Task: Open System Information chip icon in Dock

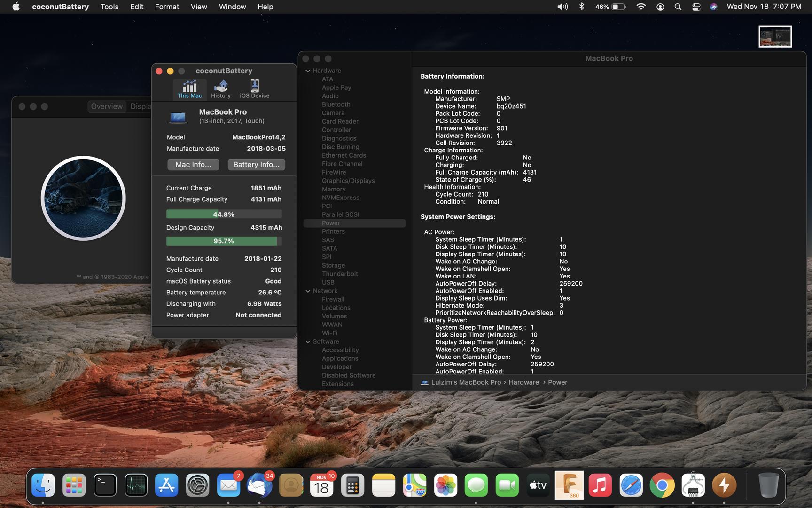Action: tap(693, 485)
